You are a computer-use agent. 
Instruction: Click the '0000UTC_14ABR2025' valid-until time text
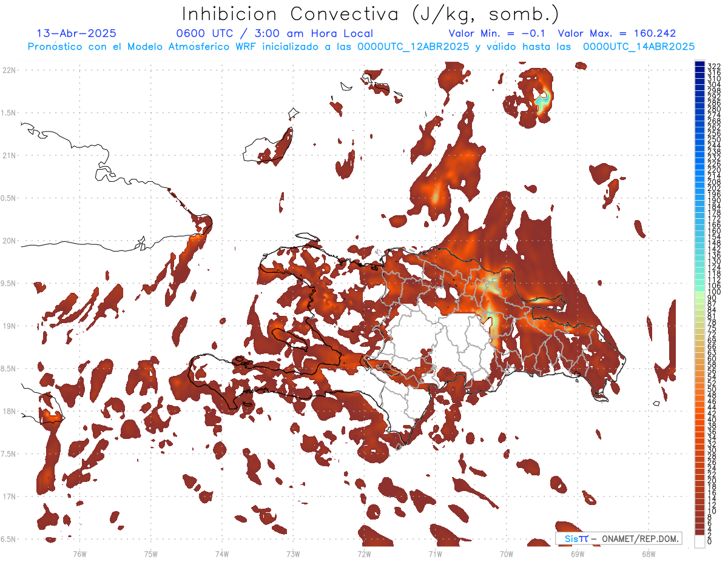coord(638,47)
